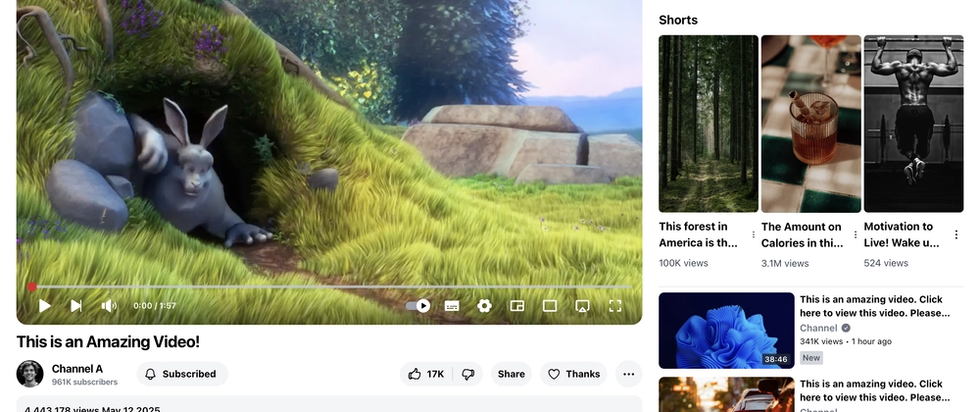The width and height of the screenshot is (980, 412).
Task: Like the video (17K)
Action: click(426, 374)
